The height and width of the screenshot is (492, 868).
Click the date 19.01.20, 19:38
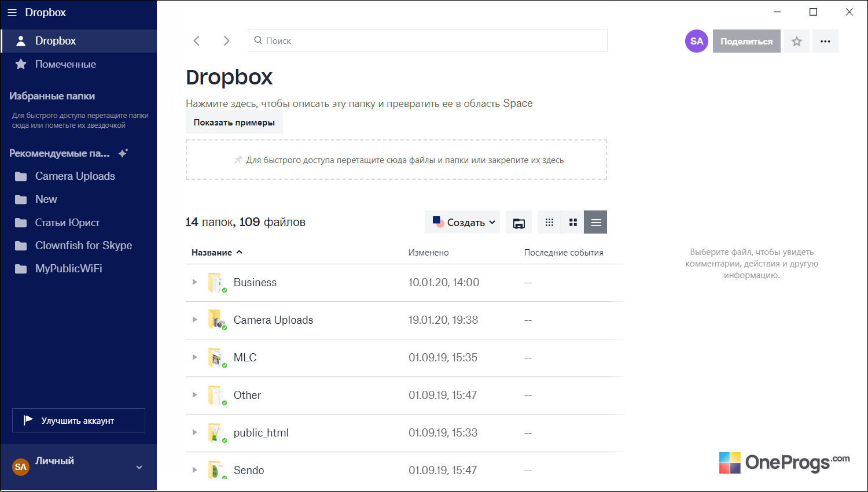pyautogui.click(x=443, y=320)
